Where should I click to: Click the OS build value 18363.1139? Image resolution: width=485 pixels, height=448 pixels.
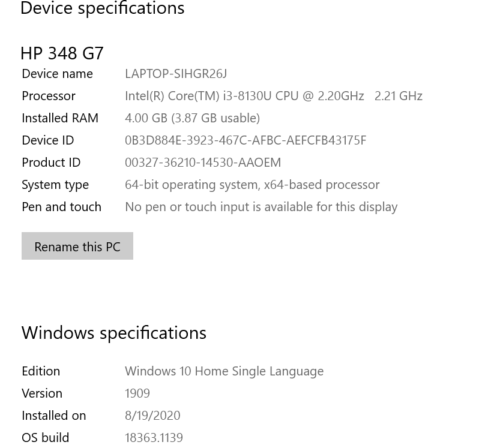pyautogui.click(x=154, y=438)
